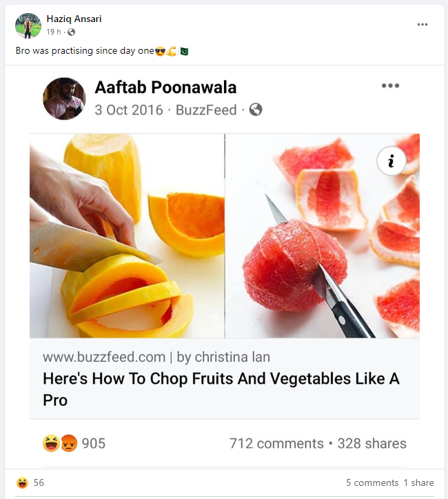This screenshot has width=448, height=499.
Task: Show the 328 shares list
Action: click(372, 443)
